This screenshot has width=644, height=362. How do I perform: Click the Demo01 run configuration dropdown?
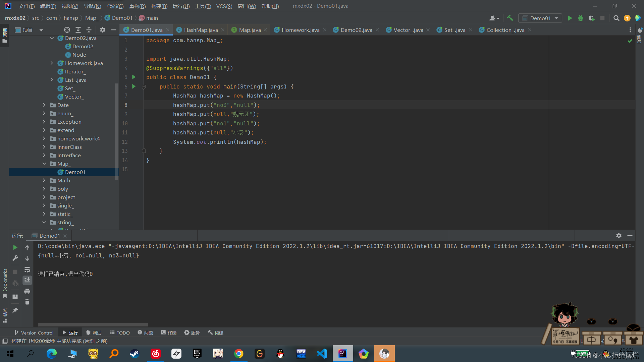(541, 18)
